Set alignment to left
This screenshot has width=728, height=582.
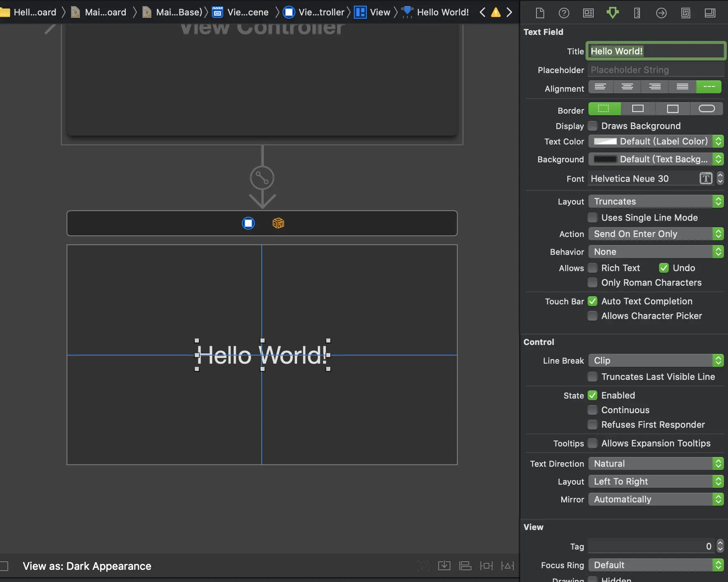[601, 87]
